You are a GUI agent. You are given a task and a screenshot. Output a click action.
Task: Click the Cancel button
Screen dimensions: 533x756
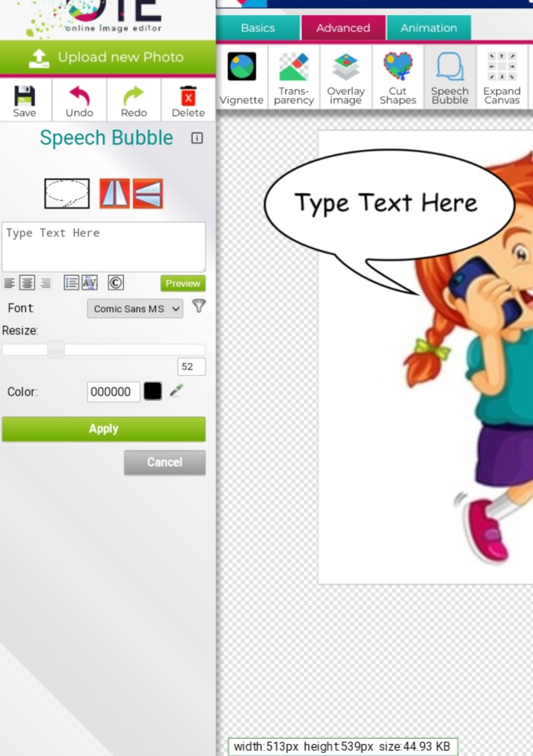click(164, 462)
